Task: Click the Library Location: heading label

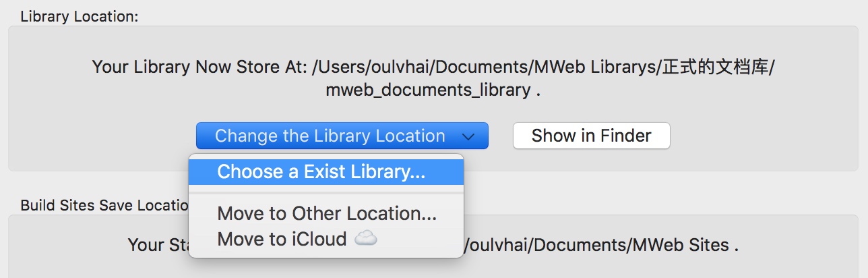Action: (x=79, y=17)
